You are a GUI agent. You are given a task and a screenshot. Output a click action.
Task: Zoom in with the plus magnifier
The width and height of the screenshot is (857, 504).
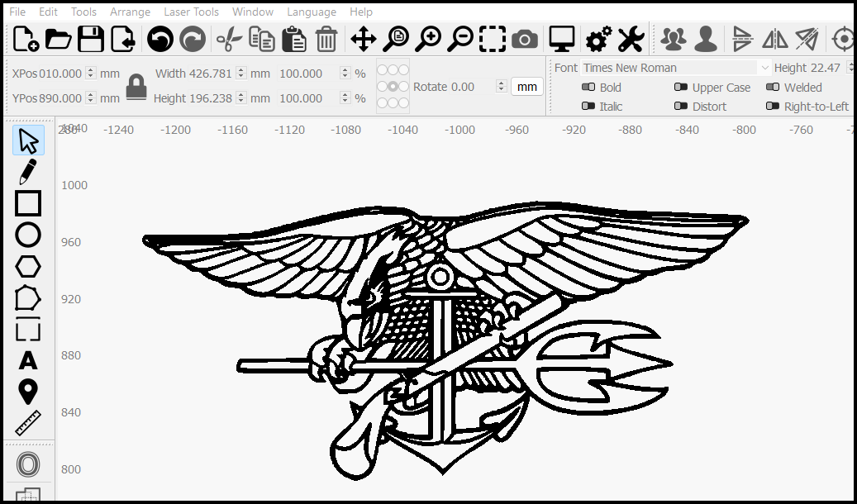click(428, 40)
